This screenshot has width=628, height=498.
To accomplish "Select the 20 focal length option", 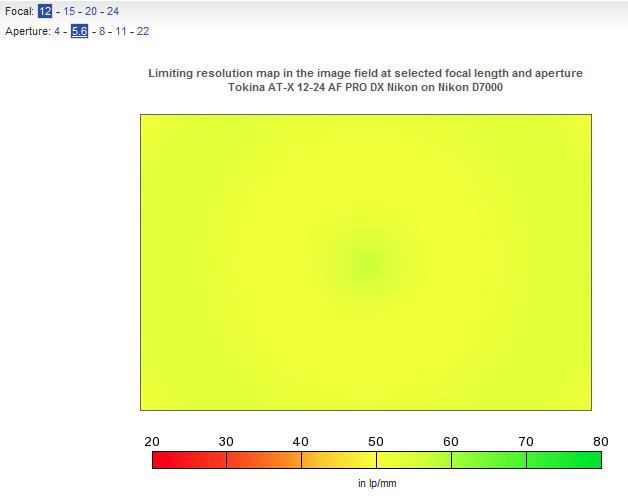I will 91,11.
